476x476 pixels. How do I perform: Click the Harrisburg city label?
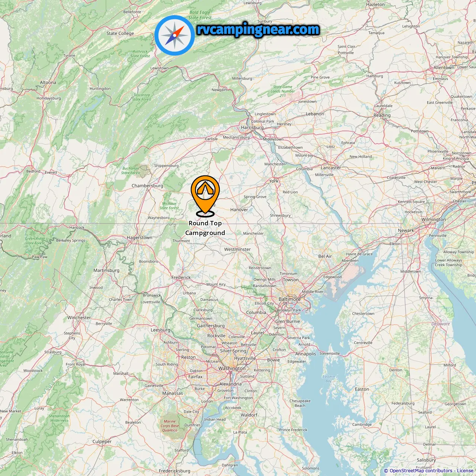point(253,128)
